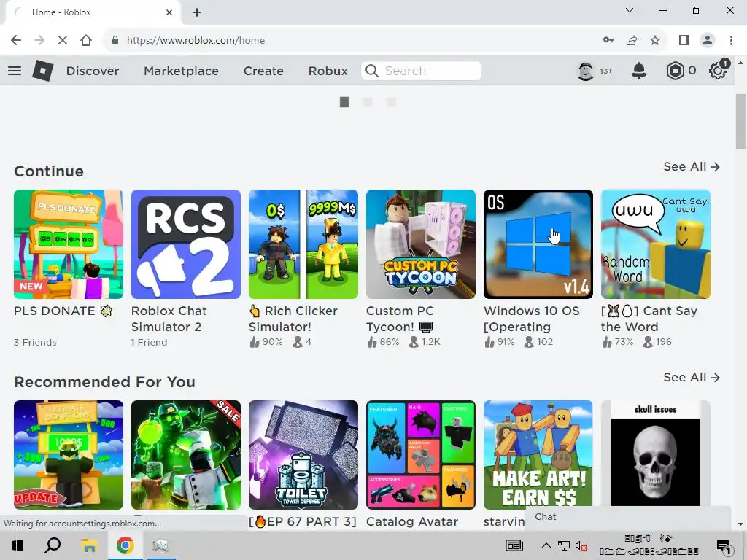The image size is (747, 560).
Task: Open Chrome three-dot menu
Action: (x=731, y=40)
